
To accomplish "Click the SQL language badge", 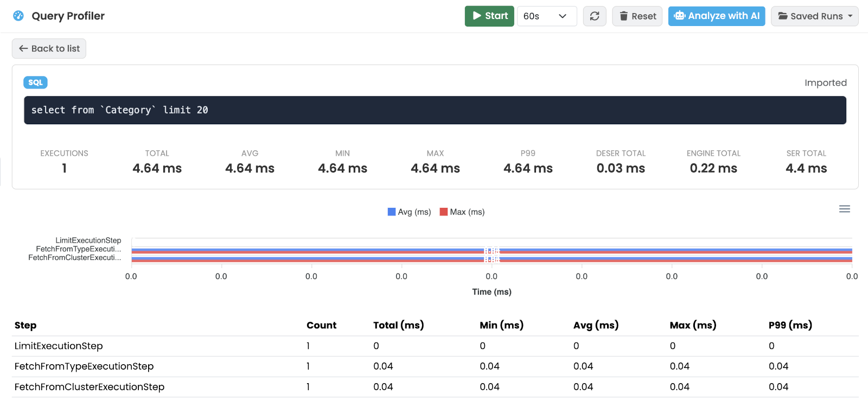I will (x=35, y=82).
